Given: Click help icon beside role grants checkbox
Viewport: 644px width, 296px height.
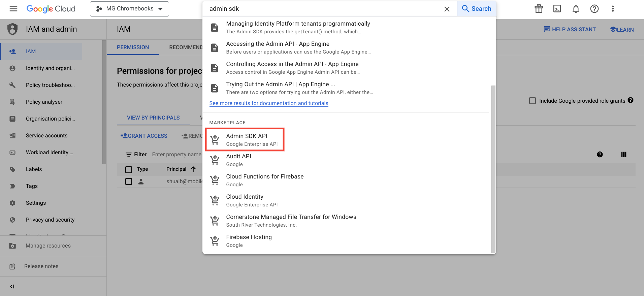Looking at the screenshot, I should coord(631,100).
